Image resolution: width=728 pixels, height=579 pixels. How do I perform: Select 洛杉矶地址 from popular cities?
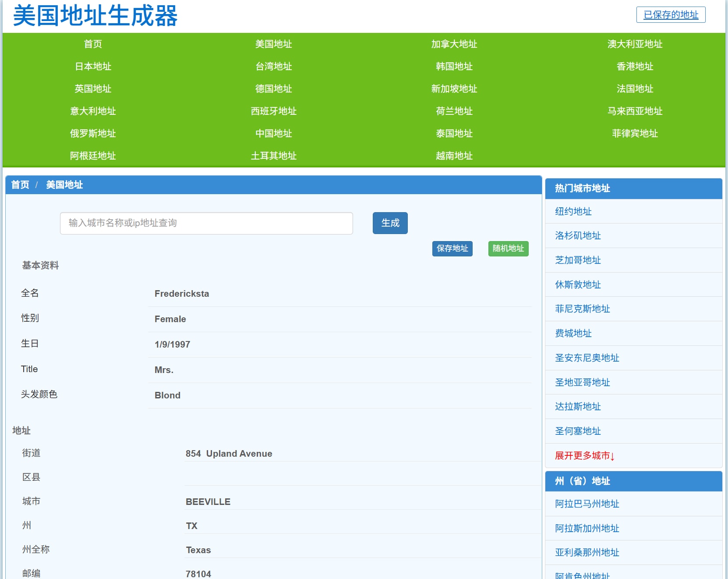[x=577, y=236]
